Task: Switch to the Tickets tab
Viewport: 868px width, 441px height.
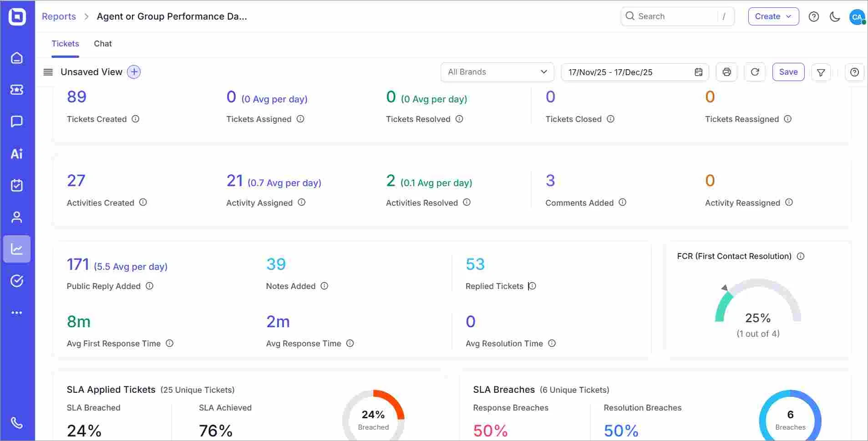Action: click(65, 44)
